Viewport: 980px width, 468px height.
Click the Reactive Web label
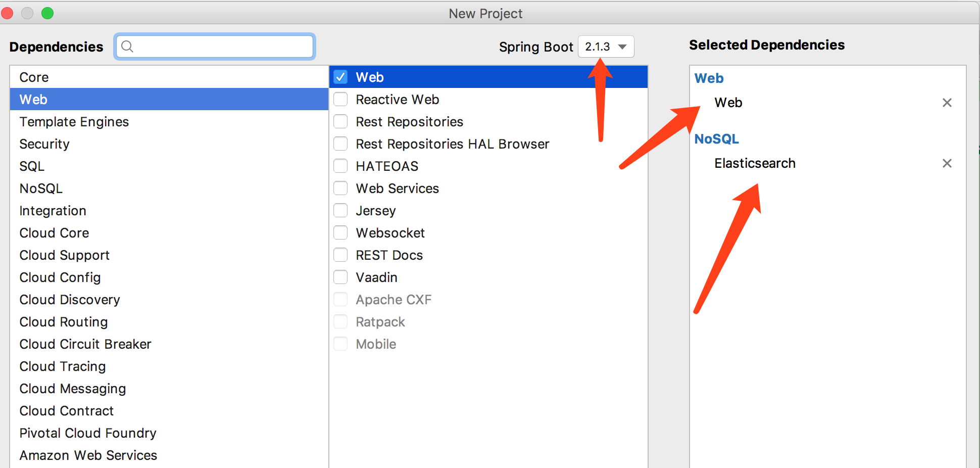click(397, 100)
